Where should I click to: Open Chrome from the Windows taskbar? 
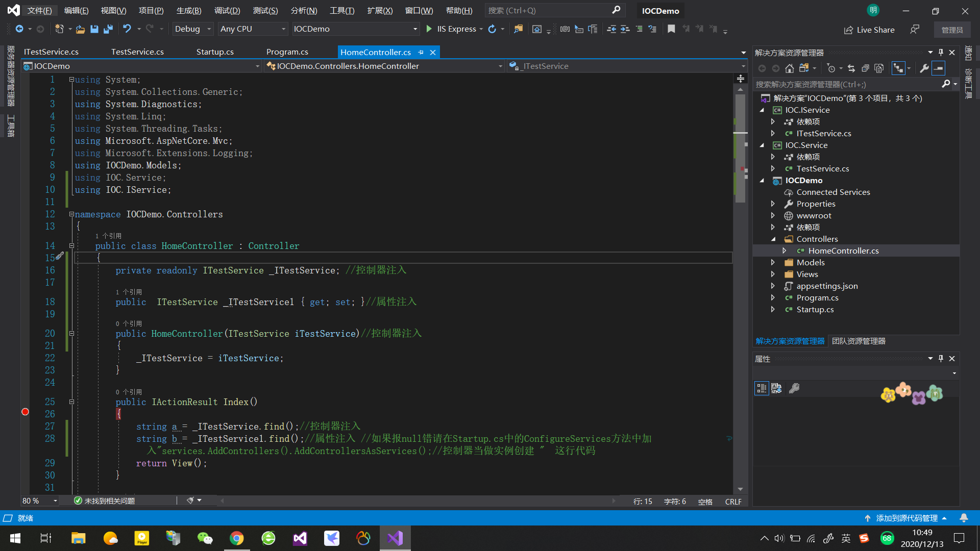tap(236, 538)
